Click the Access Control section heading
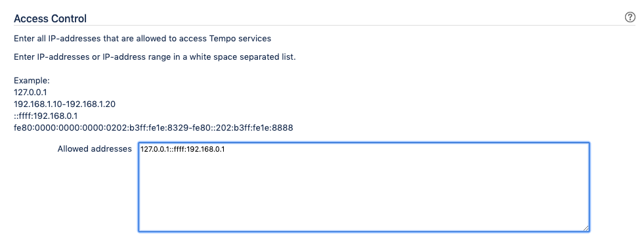Image resolution: width=644 pixels, height=239 pixels. [50, 18]
